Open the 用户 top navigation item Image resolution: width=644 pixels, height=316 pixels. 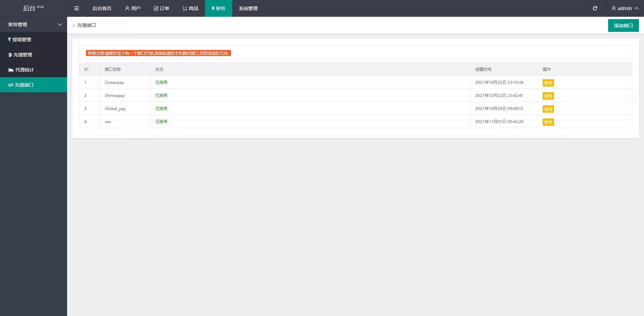[133, 8]
